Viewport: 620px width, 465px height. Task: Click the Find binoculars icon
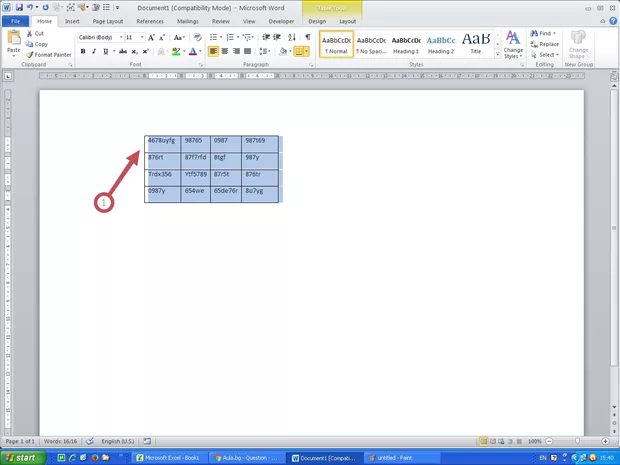coord(533,33)
